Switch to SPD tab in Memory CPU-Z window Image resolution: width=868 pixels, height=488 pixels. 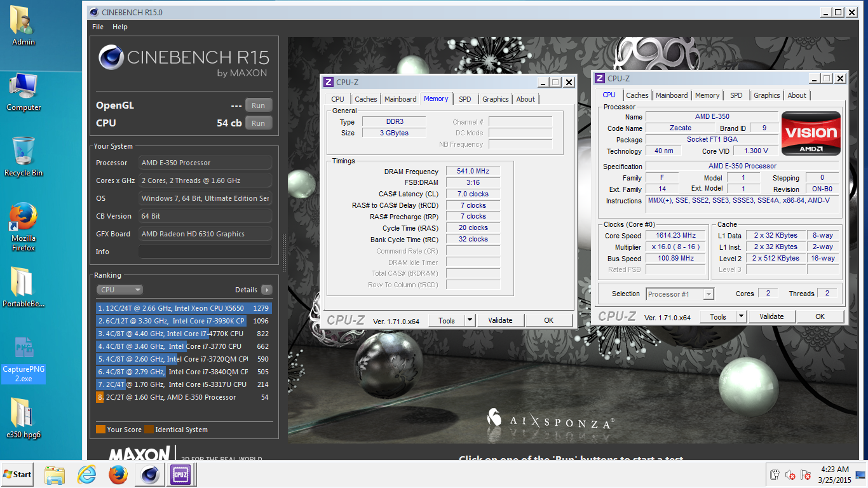pyautogui.click(x=465, y=99)
